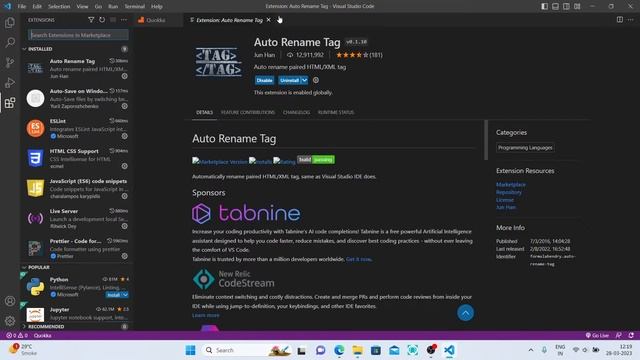640x360 pixels.
Task: Open the Uninstall dropdown arrow
Action: [304, 80]
